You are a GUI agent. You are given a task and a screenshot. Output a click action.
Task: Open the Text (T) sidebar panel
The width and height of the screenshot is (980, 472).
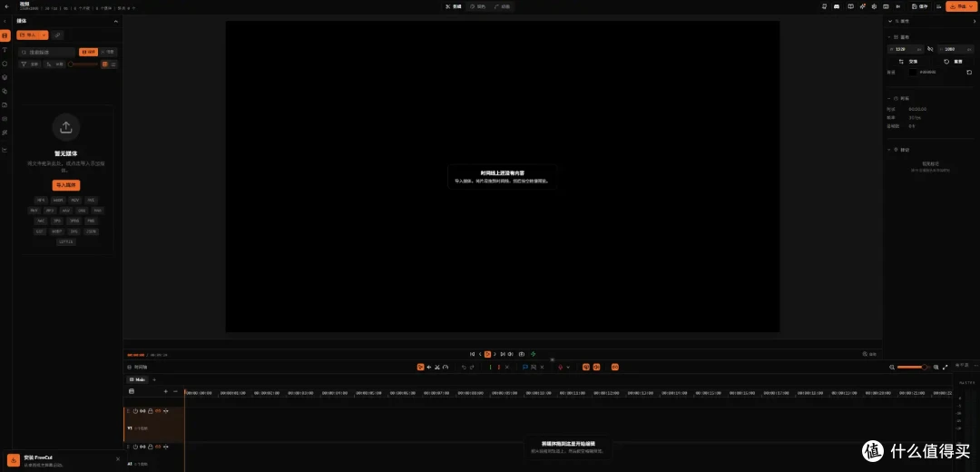(5, 49)
